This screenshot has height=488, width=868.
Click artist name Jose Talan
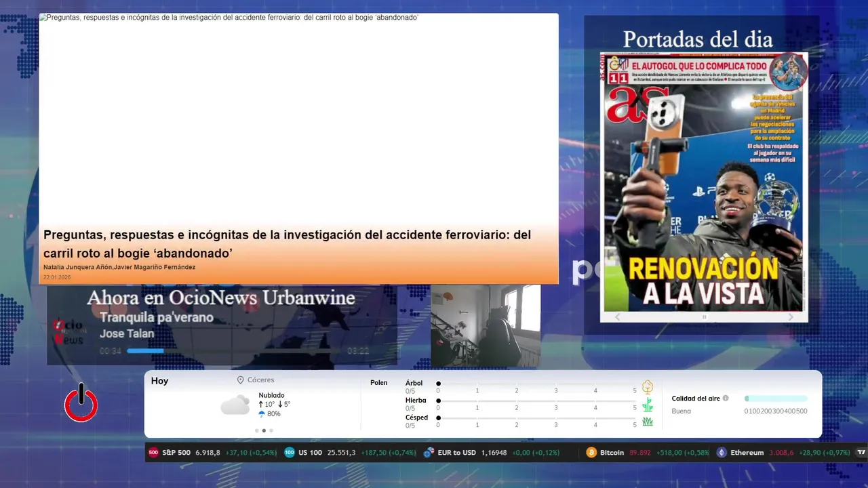click(x=126, y=333)
